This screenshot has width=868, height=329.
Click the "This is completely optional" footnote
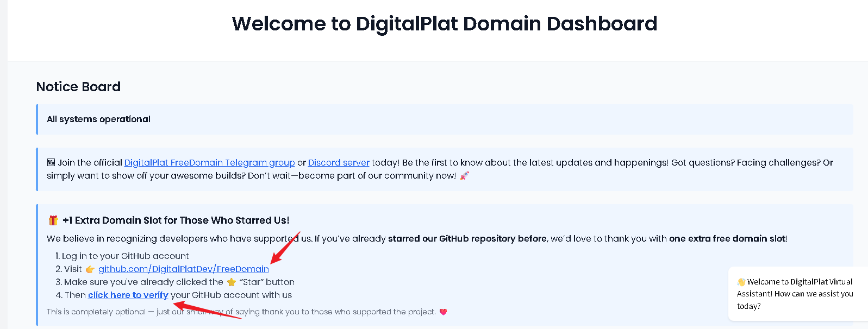coord(96,312)
